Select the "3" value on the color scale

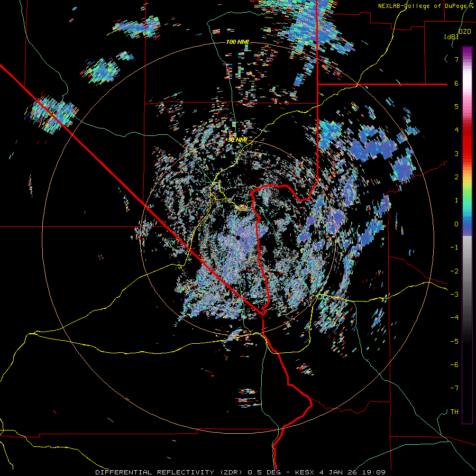456,153
